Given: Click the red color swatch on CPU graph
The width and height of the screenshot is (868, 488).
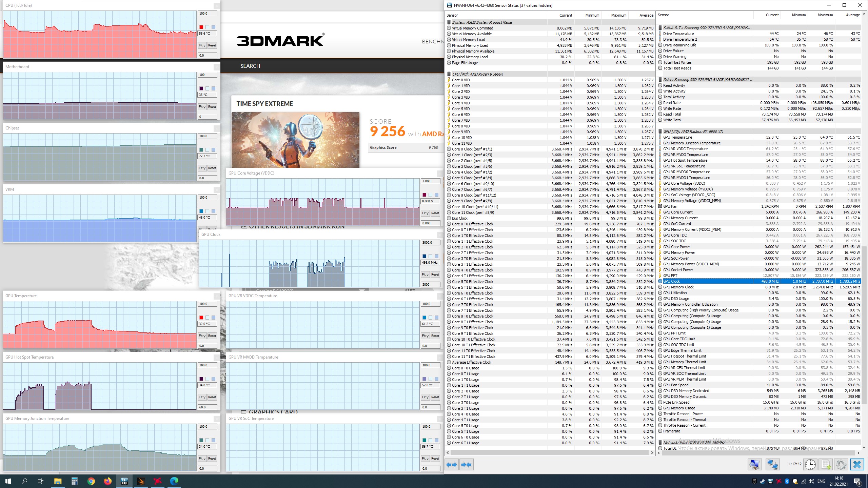Looking at the screenshot, I should click(x=201, y=27).
